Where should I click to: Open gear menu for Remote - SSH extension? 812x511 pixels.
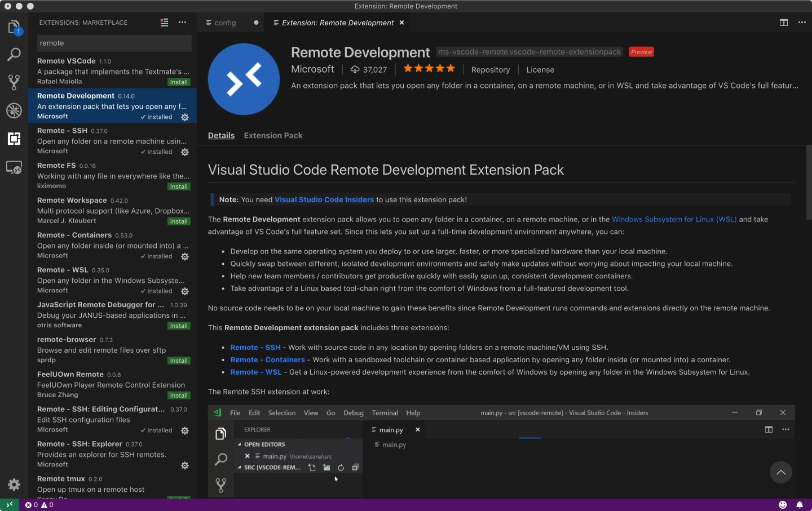tap(185, 152)
